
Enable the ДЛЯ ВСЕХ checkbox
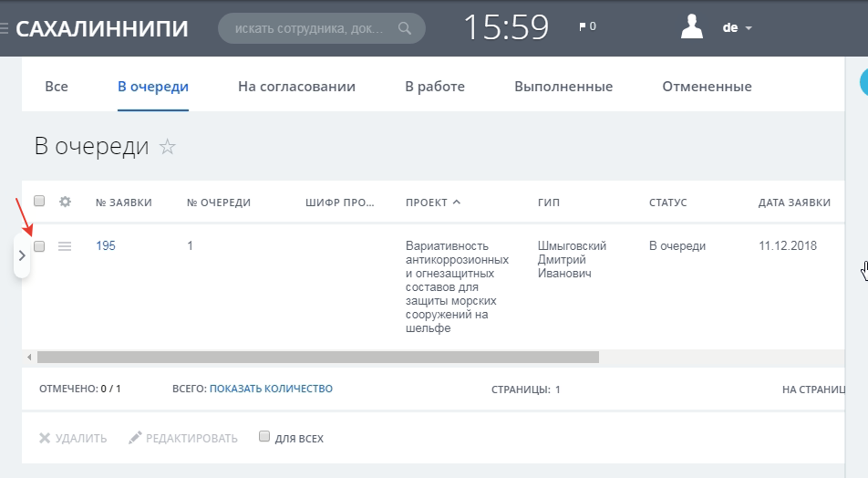click(x=264, y=437)
